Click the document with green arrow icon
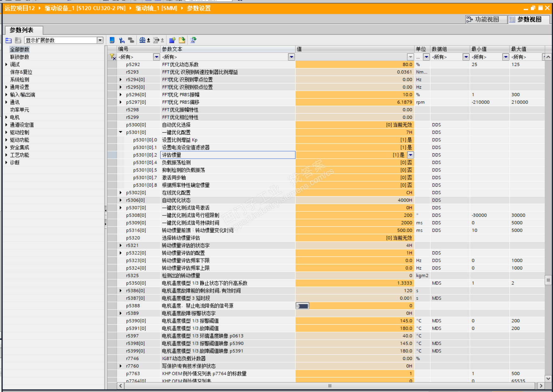 (193, 40)
